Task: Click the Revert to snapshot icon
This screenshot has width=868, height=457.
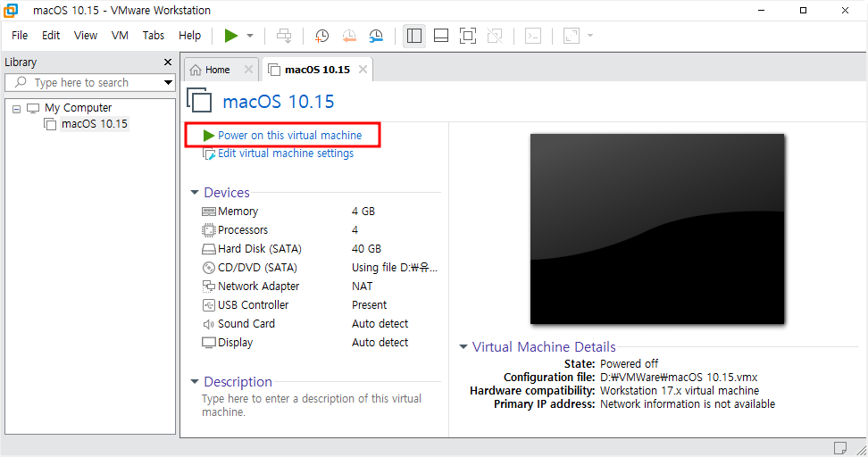Action: [349, 36]
